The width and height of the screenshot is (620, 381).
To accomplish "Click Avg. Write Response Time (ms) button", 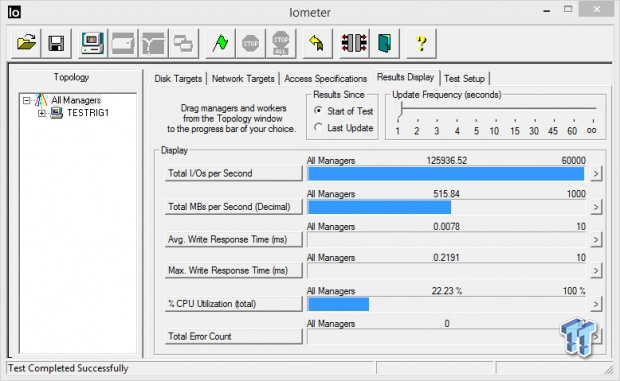I will [x=234, y=240].
